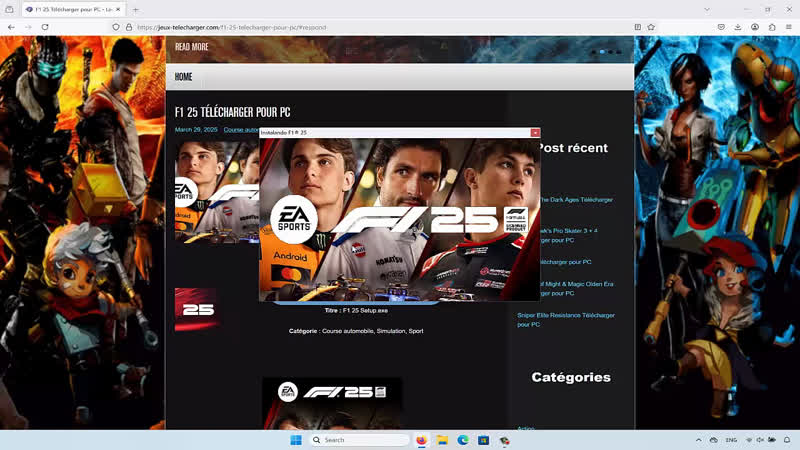
Task: Open Might & Magic Olden Era post link
Action: (x=577, y=288)
